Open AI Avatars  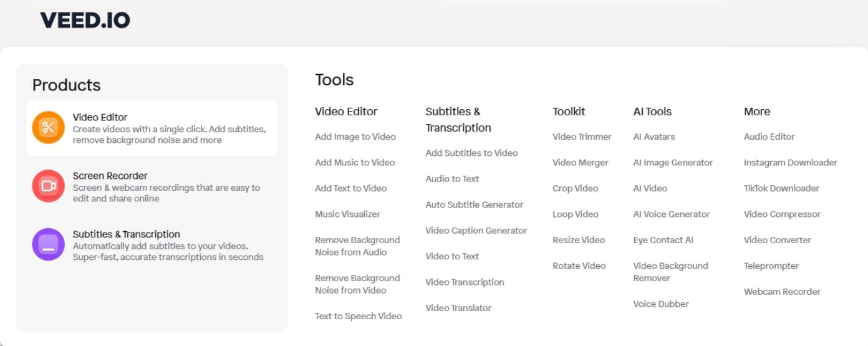(x=654, y=137)
